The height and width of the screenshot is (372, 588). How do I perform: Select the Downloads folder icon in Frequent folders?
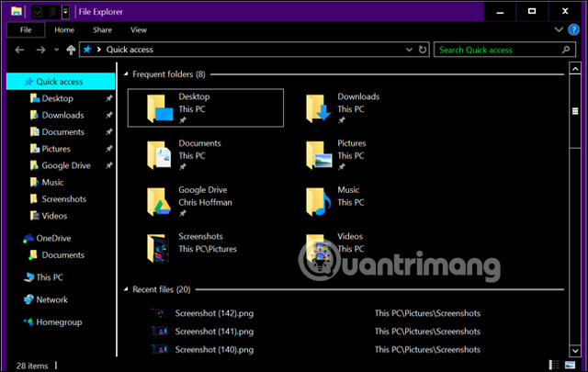coord(319,108)
